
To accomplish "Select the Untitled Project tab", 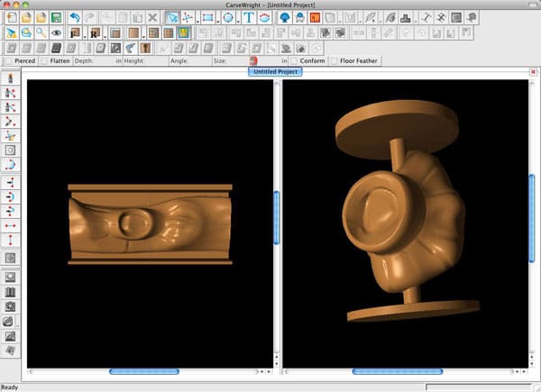I will (275, 72).
